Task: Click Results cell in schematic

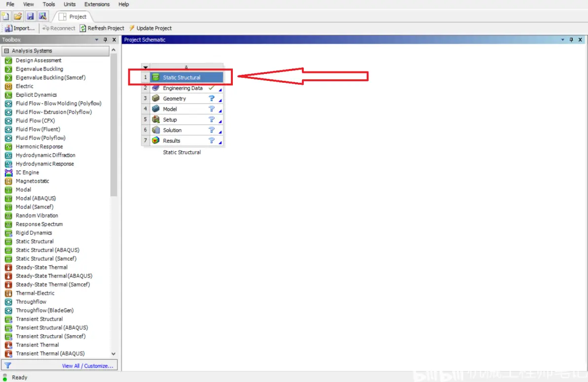Action: point(186,140)
